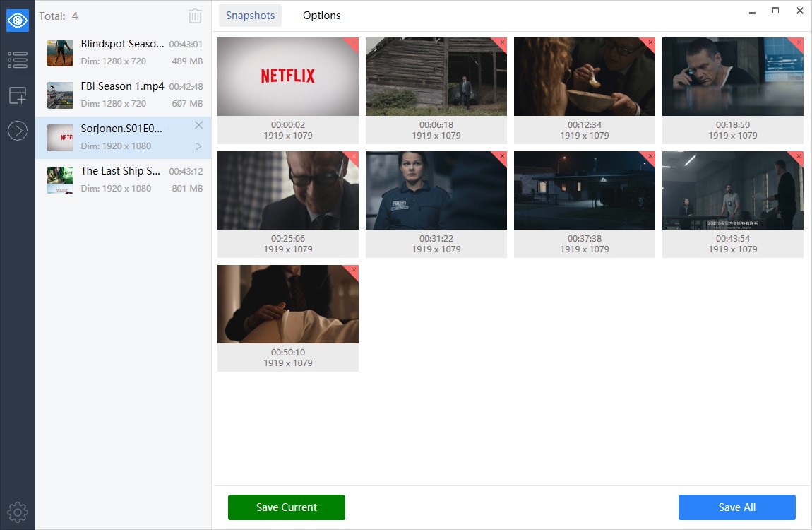Open the snapshot at 00:31:22
This screenshot has width=812, height=530.
[436, 191]
